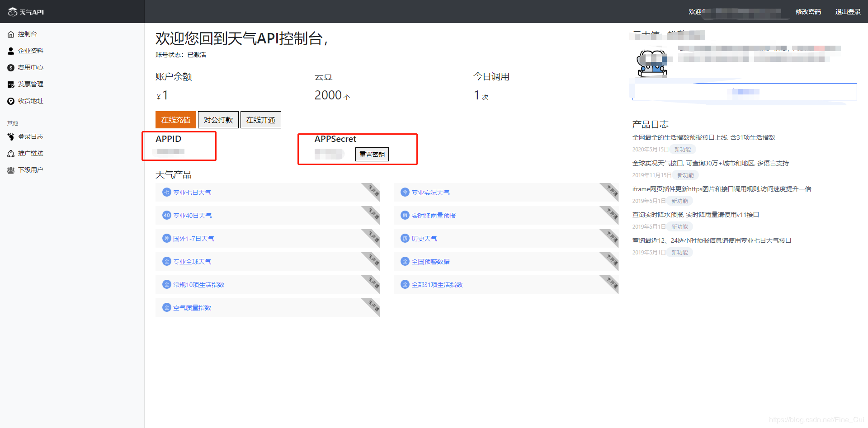Screen dimensions: 868x428
Task: Select the 对公打款 payment button
Action: coord(218,120)
